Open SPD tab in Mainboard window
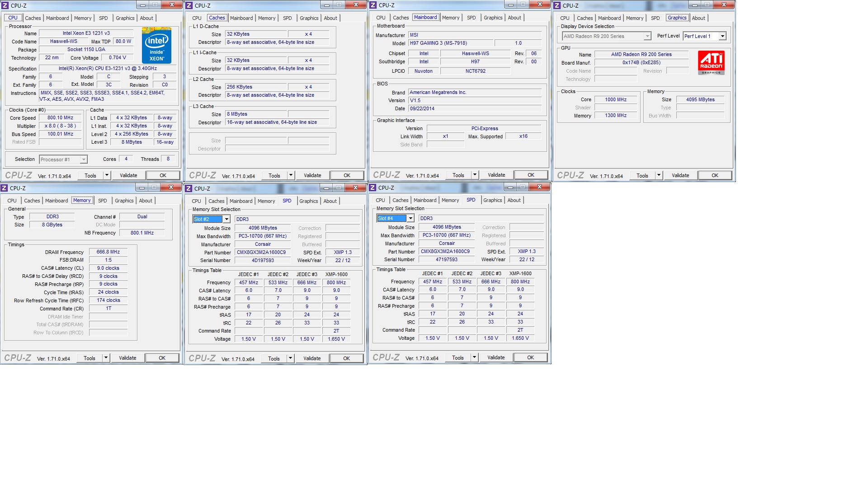The width and height of the screenshot is (868, 488). [x=471, y=18]
